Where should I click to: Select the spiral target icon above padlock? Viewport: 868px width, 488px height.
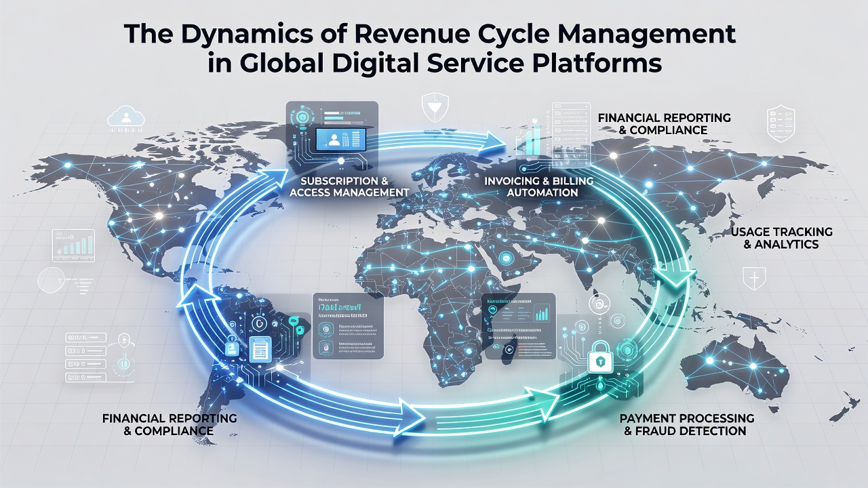599,305
